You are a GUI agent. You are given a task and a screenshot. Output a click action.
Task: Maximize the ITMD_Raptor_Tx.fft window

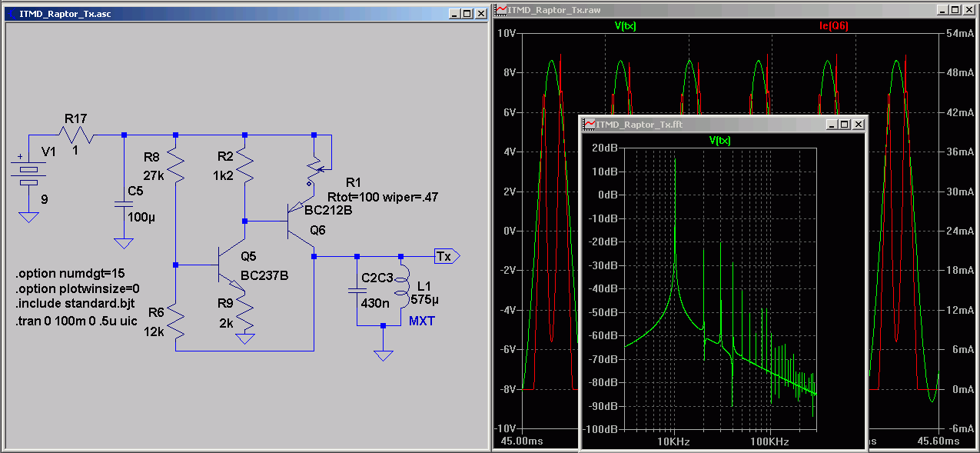pyautogui.click(x=844, y=124)
